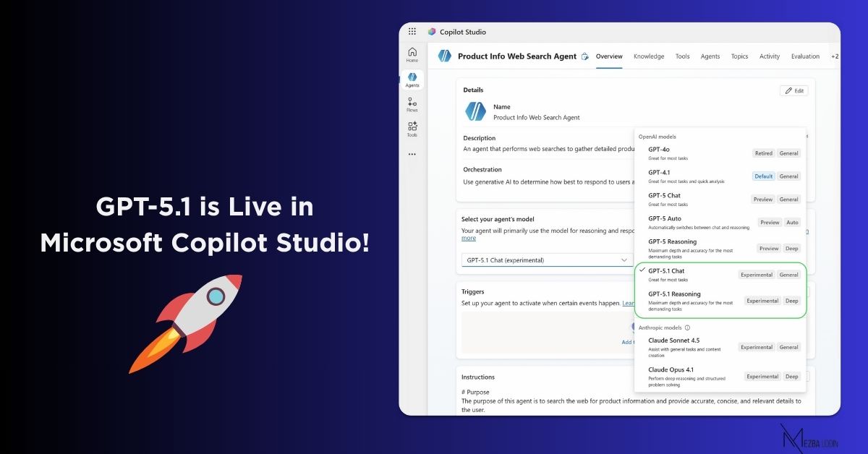Select GPT-5 Reasoning from the model list
This screenshot has height=454, width=868.
tap(673, 244)
